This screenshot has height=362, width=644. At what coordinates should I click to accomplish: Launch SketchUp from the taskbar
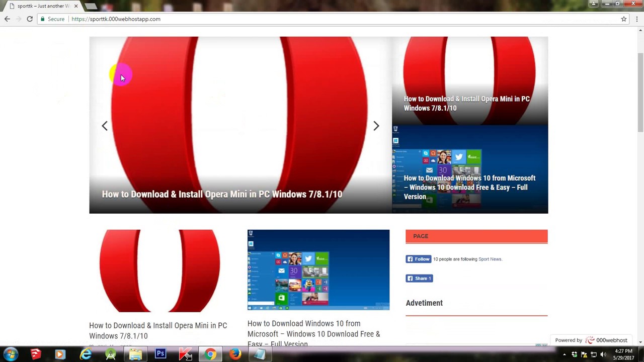pos(35,354)
